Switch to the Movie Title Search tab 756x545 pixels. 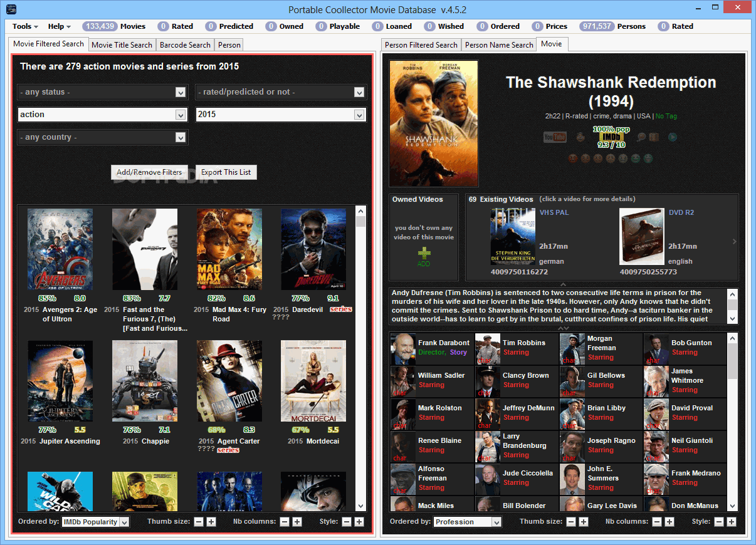point(122,45)
